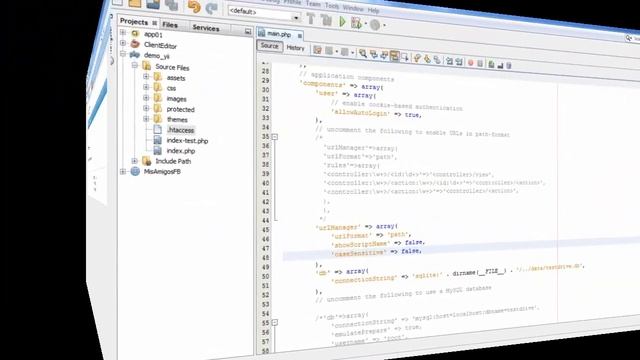Click Shift Line Left icon
Image resolution: width=640 pixels, height=360 pixels.
449,61
